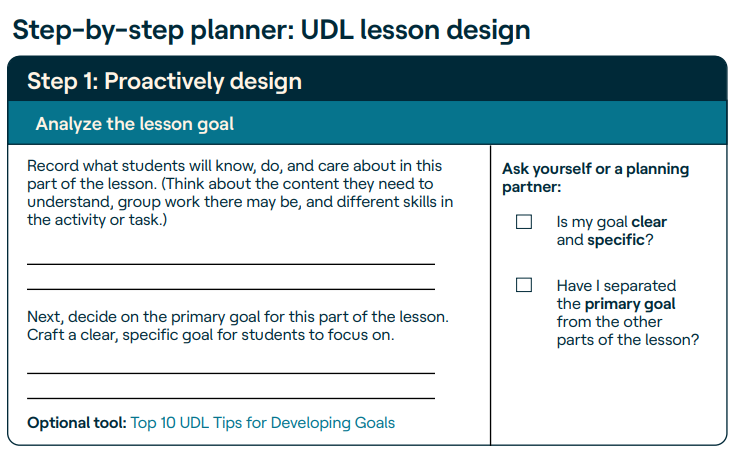Viewport: 744px width, 451px height.
Task: Click the first blank line under 'Record what students'
Action: [231, 264]
